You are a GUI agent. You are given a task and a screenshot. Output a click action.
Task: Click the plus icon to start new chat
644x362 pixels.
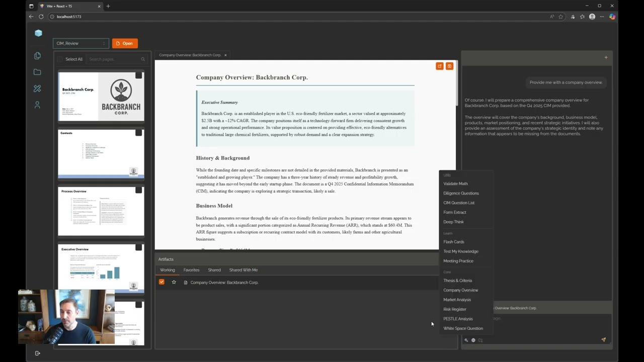[x=606, y=57]
